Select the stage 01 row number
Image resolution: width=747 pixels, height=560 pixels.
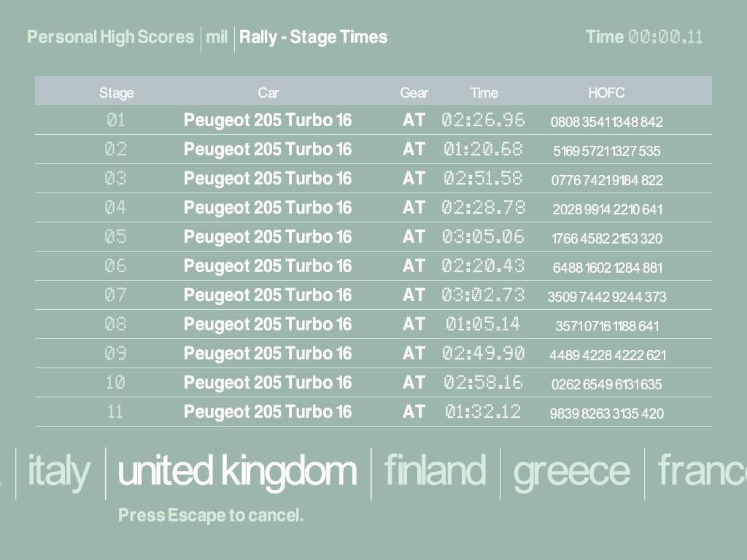(116, 120)
